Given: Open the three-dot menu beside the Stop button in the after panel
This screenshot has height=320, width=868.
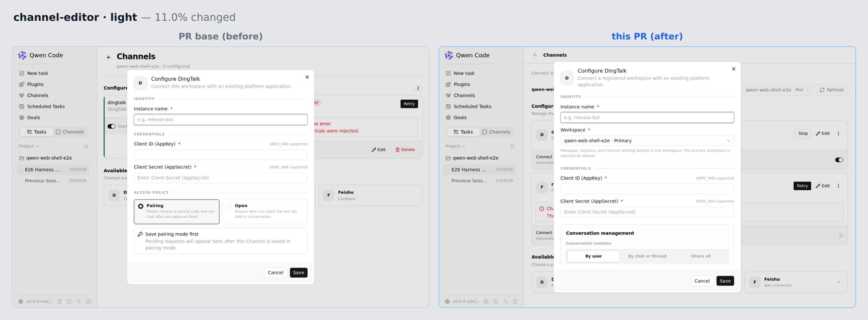Looking at the screenshot, I should (x=839, y=134).
